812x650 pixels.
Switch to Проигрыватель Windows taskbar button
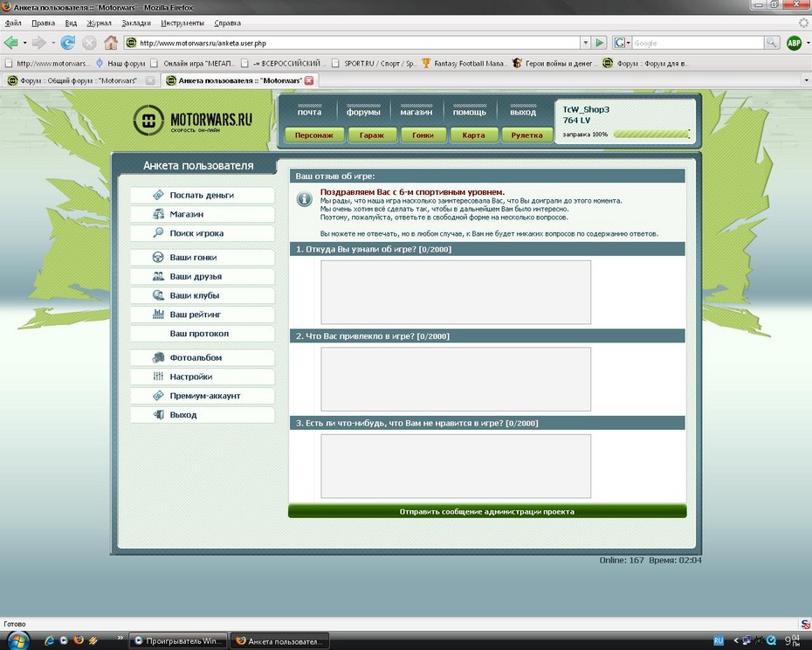click(179, 641)
